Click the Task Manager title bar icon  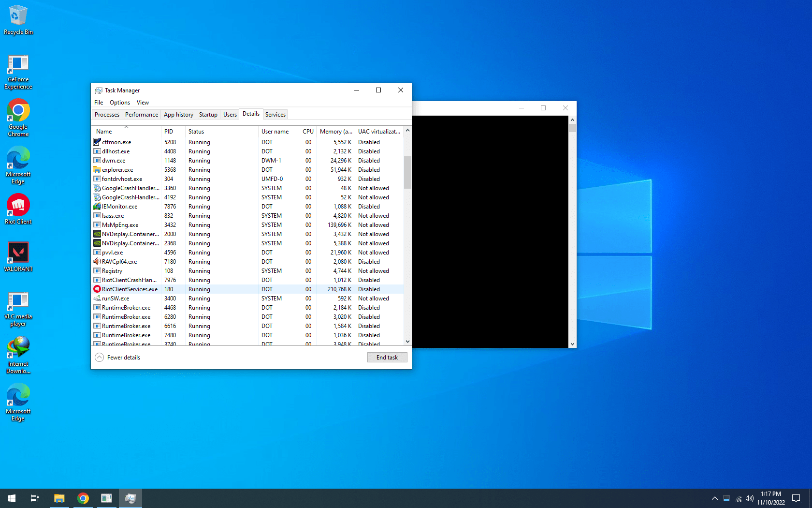pyautogui.click(x=99, y=90)
